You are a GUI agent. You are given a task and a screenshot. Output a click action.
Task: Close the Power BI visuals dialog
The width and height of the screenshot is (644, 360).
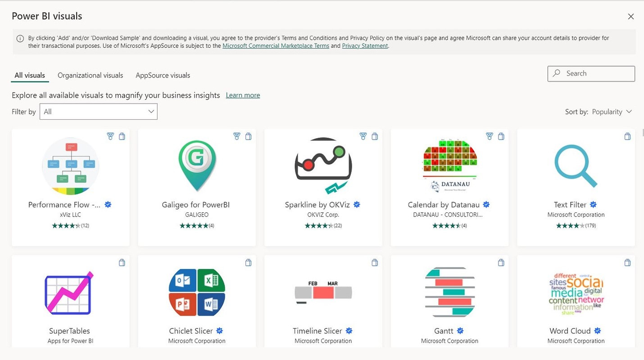630,17
